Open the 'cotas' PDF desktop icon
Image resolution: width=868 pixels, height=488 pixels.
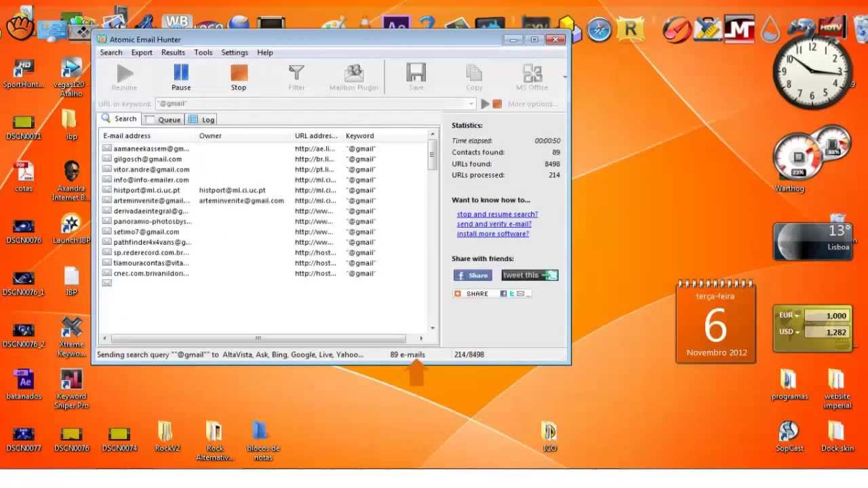pyautogui.click(x=24, y=177)
